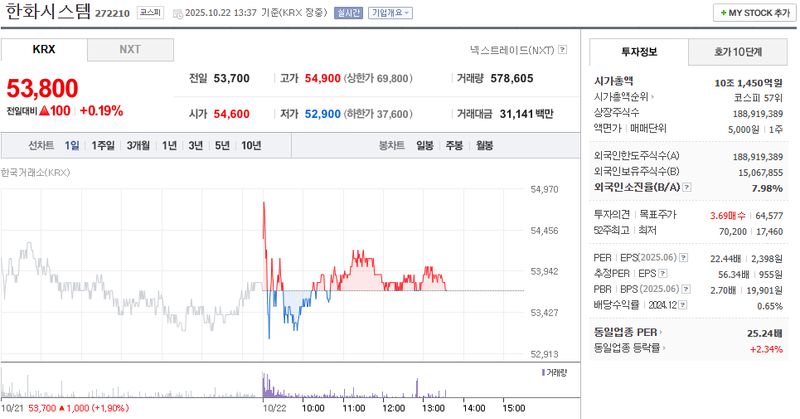Click the current price 53,800
The image size is (800, 419).
(42, 88)
